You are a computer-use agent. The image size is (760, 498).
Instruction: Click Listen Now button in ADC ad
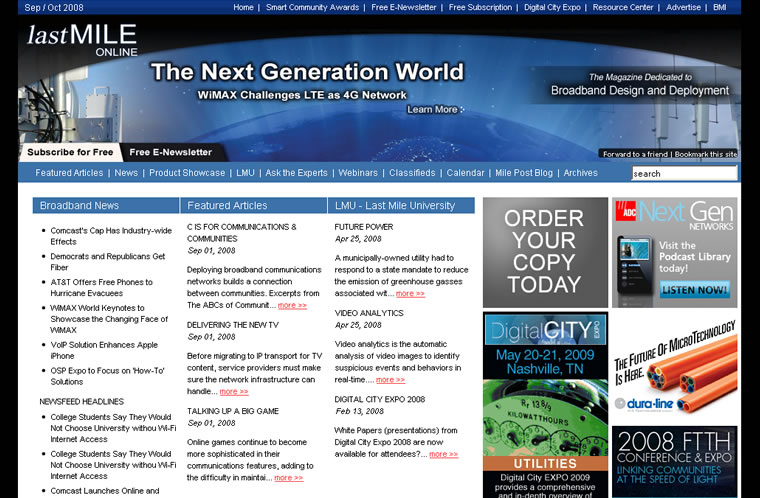[x=695, y=290]
